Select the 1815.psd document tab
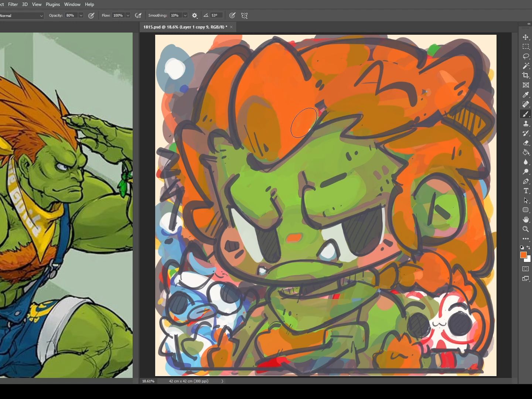 pyautogui.click(x=185, y=27)
